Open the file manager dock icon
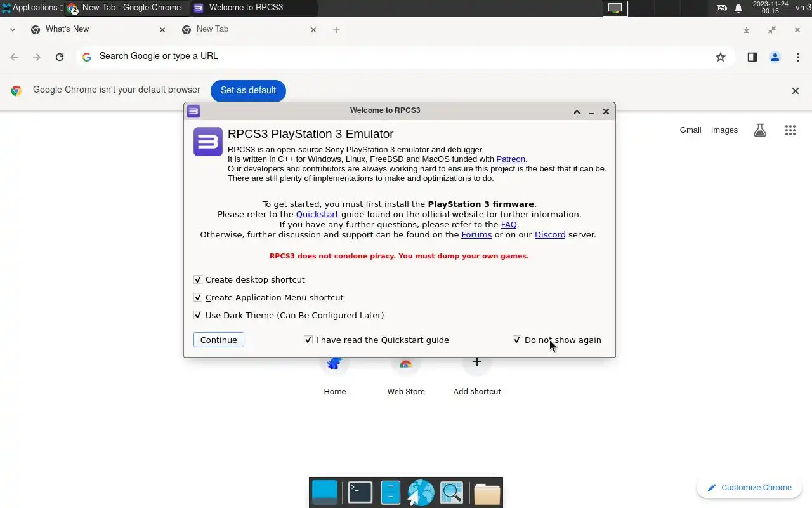 pos(391,493)
